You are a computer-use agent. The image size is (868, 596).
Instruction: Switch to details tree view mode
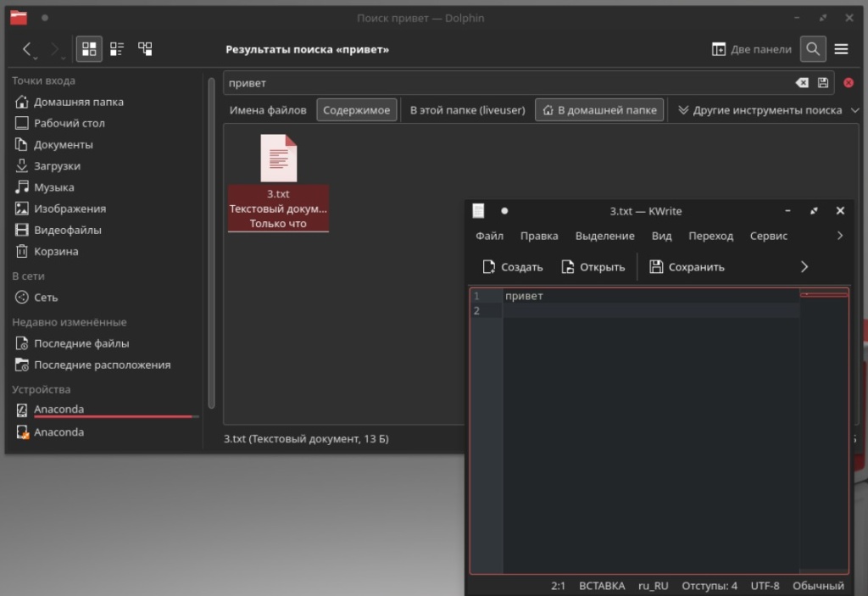145,49
